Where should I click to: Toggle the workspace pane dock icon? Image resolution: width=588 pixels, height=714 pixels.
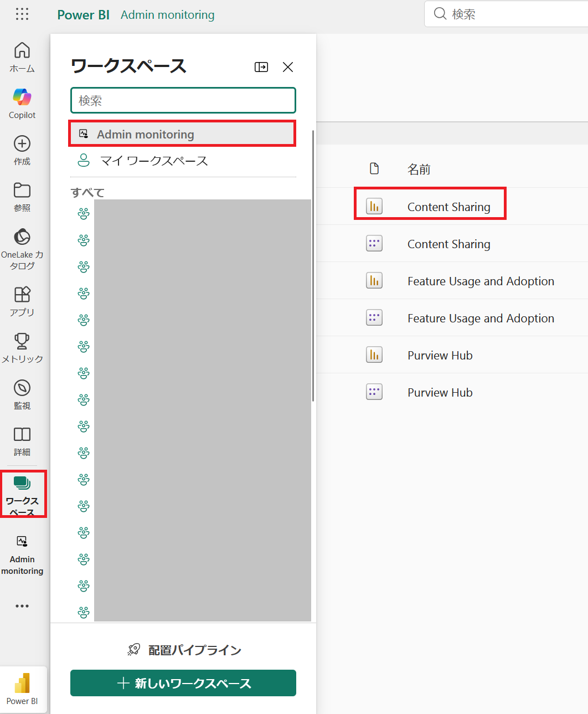pyautogui.click(x=261, y=67)
